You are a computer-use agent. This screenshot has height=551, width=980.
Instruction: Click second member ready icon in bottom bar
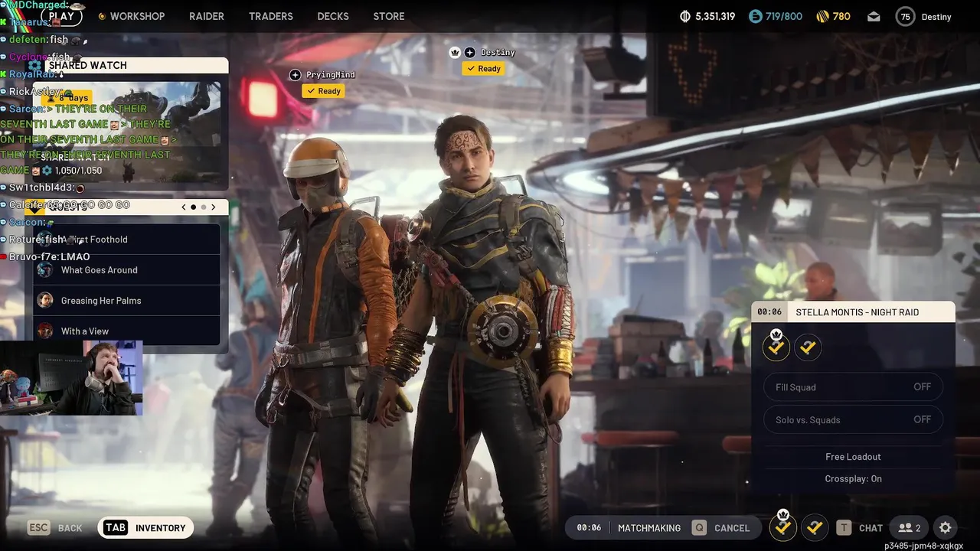tap(815, 527)
